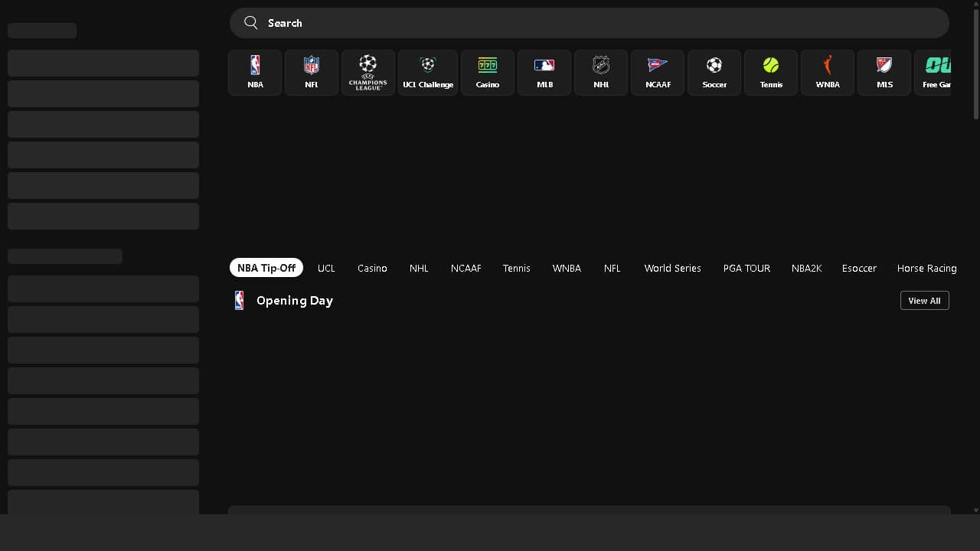Screen dimensions: 980x551
Task: Open the NBA league shortcut
Action: (255, 73)
